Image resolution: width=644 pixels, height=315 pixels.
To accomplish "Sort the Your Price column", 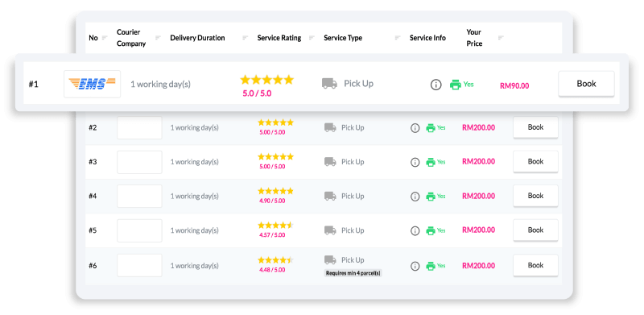I will click(x=501, y=38).
